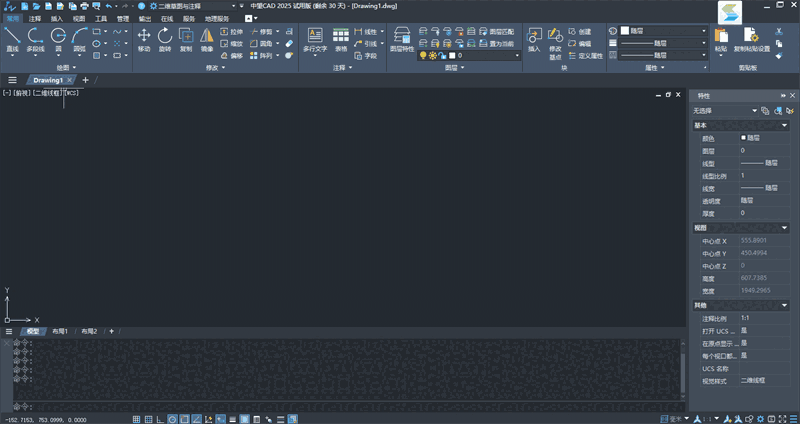The width and height of the screenshot is (800, 424).
Task: Add a new drawing tab with plus button
Action: [85, 80]
